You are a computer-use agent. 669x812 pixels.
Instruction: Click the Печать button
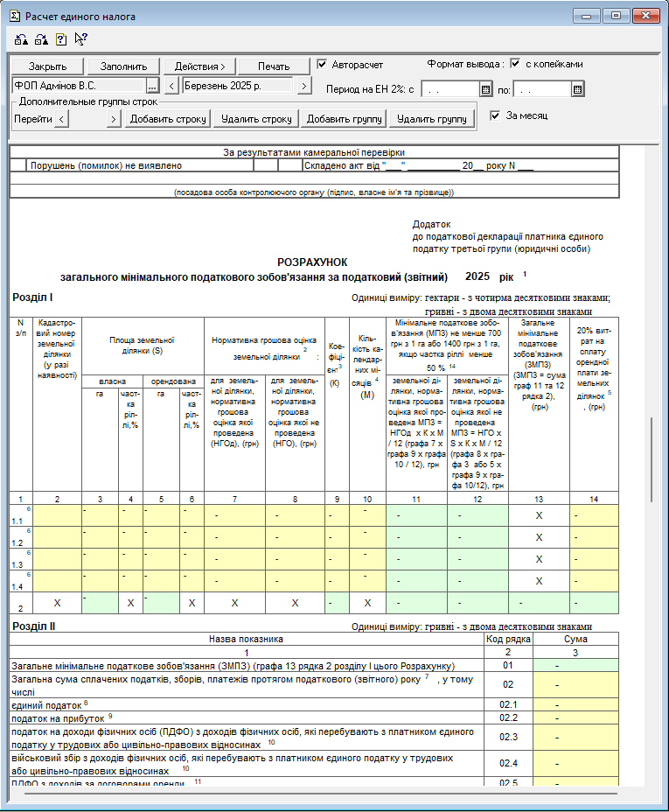tap(274, 66)
